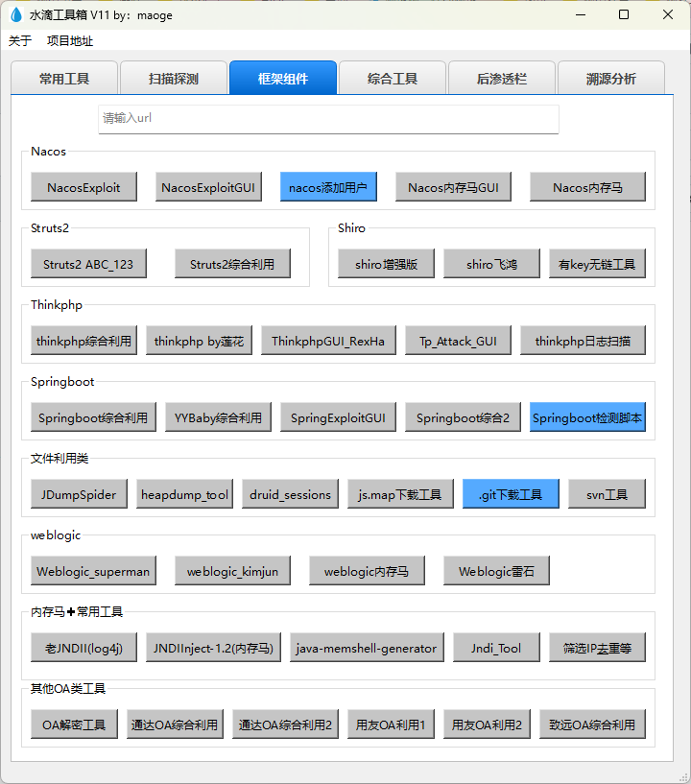Image resolution: width=691 pixels, height=784 pixels.
Task: Launch Springboot综合利用 tool
Action: pyautogui.click(x=93, y=417)
